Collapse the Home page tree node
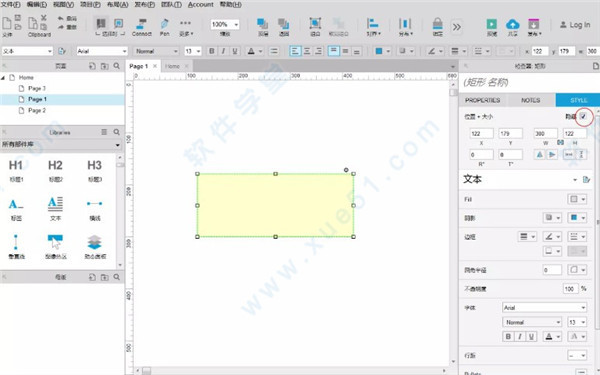 coord(3,78)
